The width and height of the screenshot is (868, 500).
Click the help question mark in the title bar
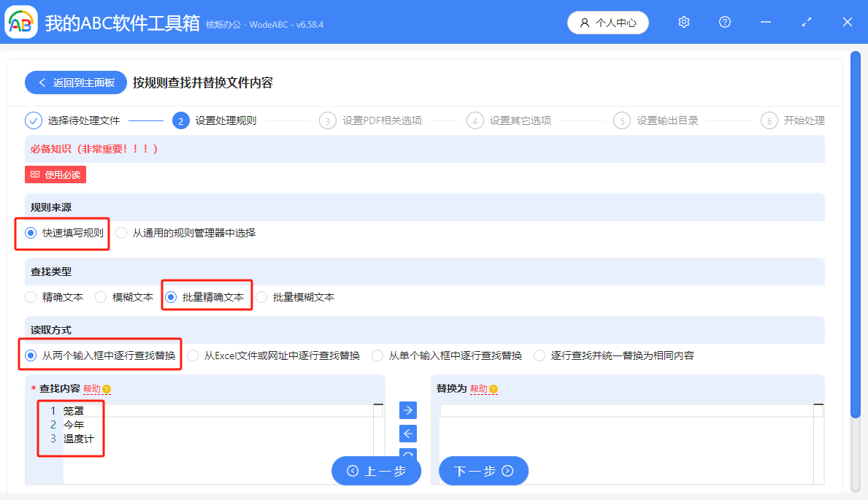pos(724,22)
